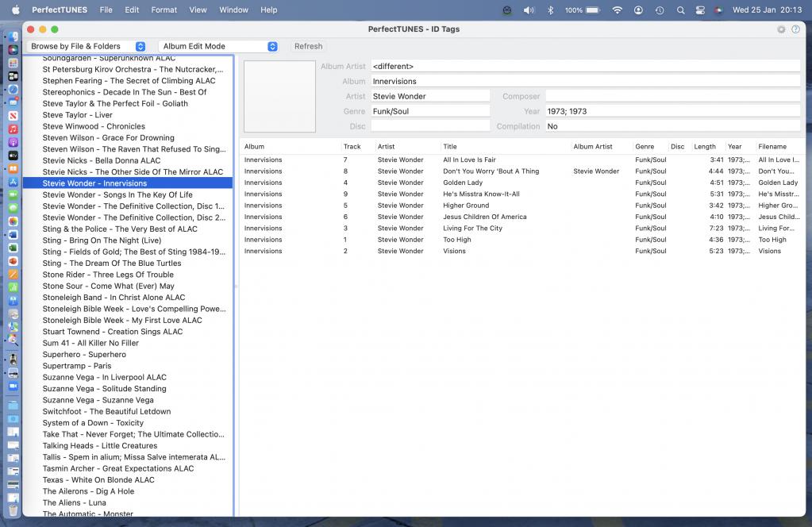Open the Music app in the dock

[x=13, y=129]
